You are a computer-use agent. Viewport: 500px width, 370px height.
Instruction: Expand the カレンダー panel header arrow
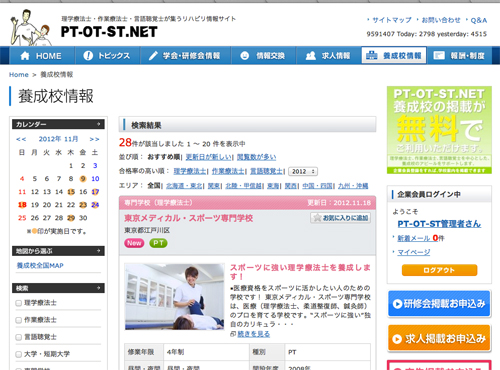pos(99,124)
